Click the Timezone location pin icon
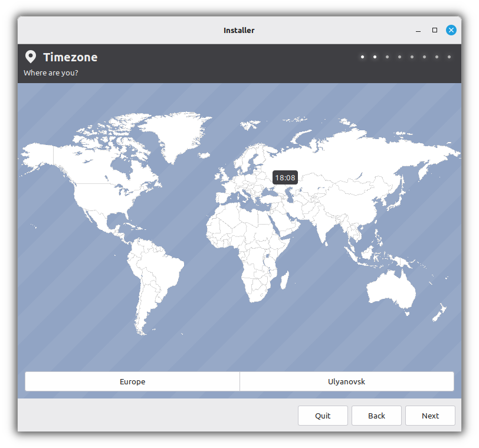This screenshot has width=479, height=448. (31, 57)
